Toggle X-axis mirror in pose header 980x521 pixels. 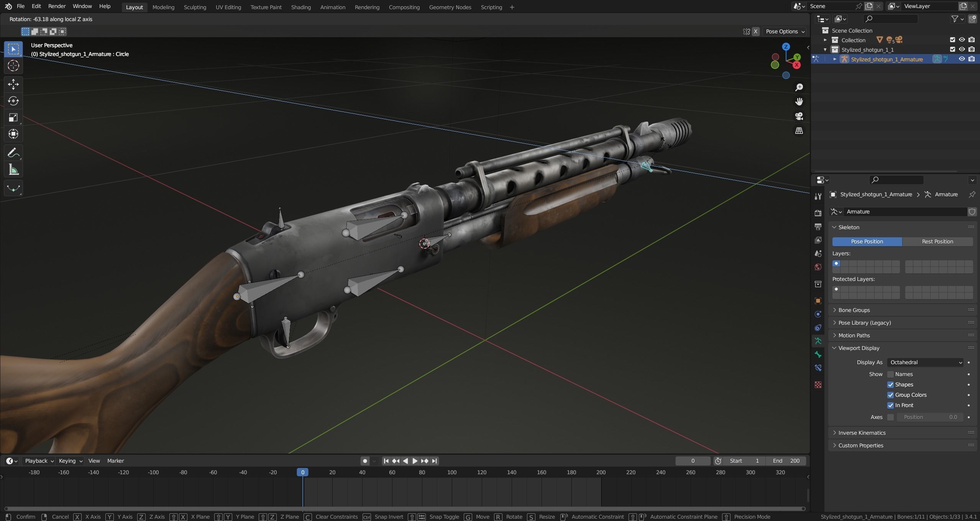point(755,31)
